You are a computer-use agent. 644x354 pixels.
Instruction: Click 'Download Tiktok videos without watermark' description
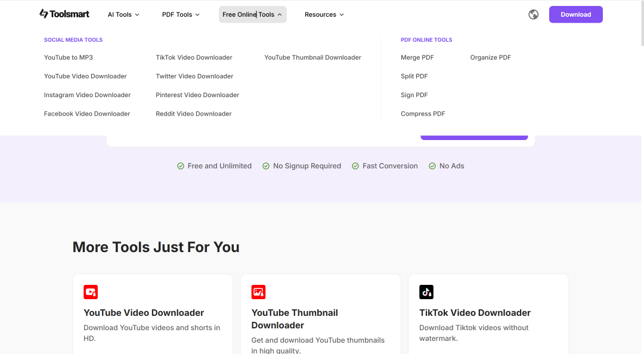point(474,333)
